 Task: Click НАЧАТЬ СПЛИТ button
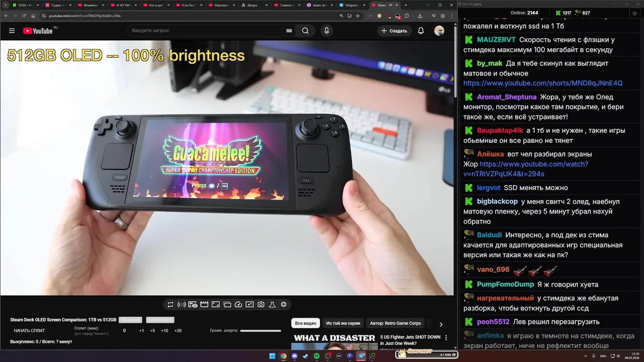[29, 331]
